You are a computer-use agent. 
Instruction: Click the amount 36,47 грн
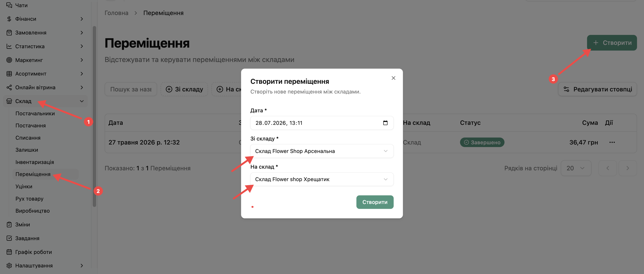583,142
